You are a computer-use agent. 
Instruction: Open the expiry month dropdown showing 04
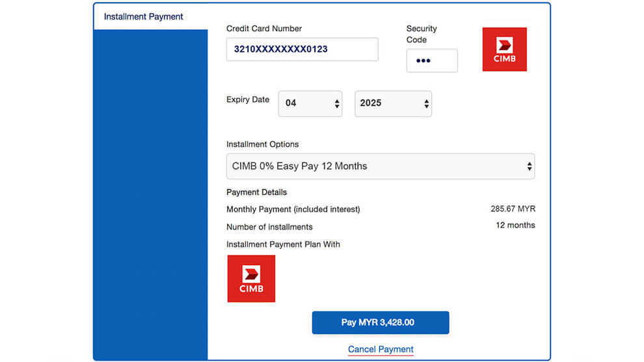pyautogui.click(x=310, y=103)
